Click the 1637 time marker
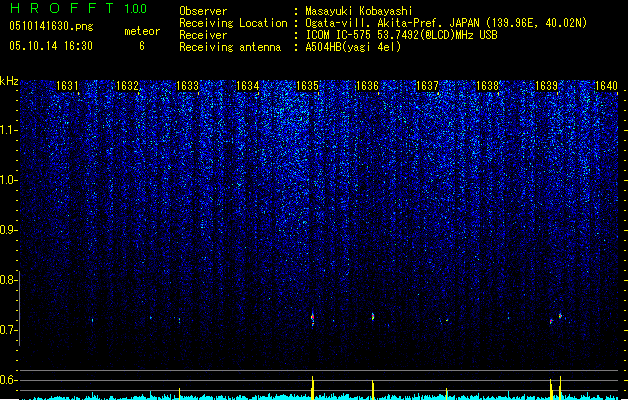Screen dimensions: 629x400 tap(427, 86)
